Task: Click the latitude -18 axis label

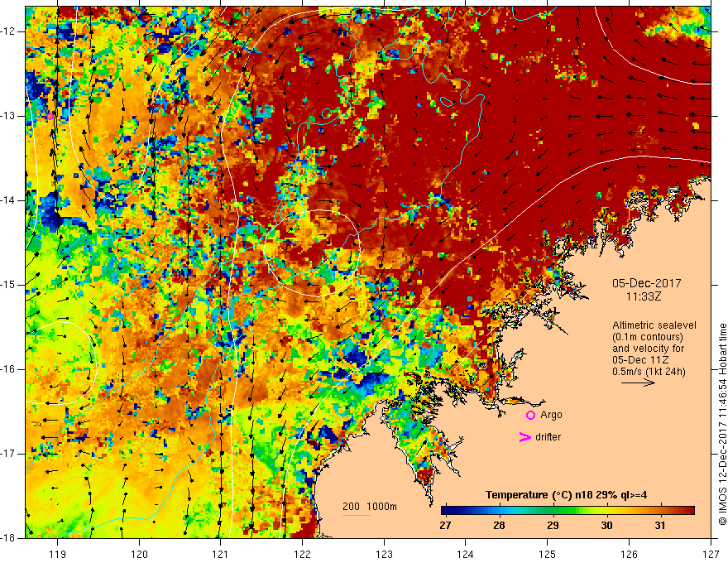Action: (10, 538)
